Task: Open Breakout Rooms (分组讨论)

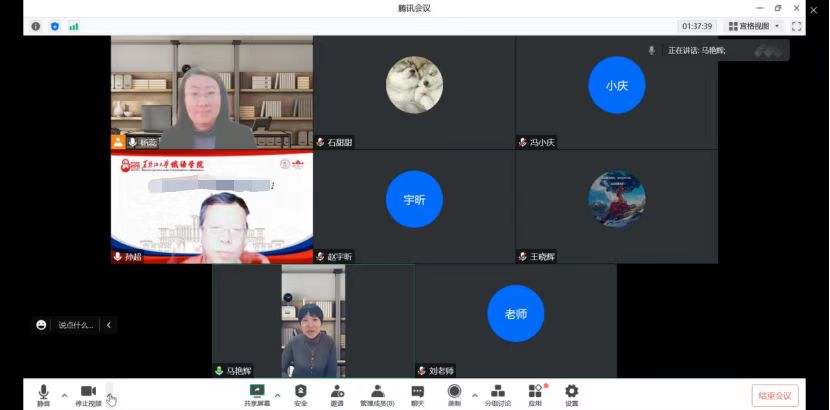Action: [x=497, y=394]
